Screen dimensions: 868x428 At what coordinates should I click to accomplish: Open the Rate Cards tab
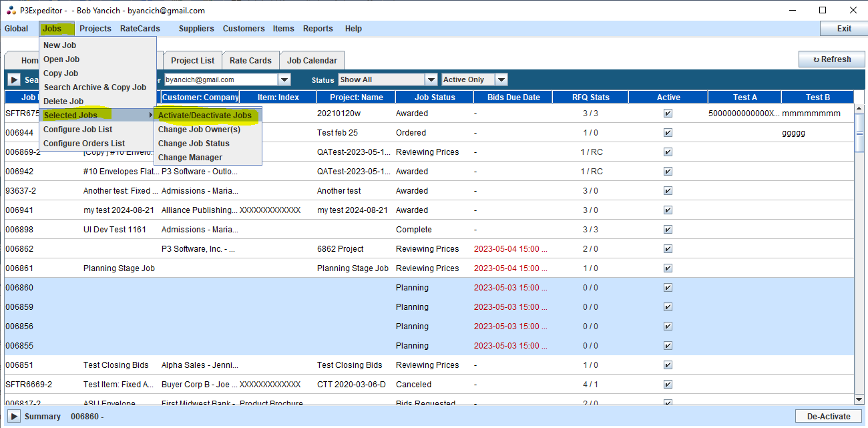[250, 61]
